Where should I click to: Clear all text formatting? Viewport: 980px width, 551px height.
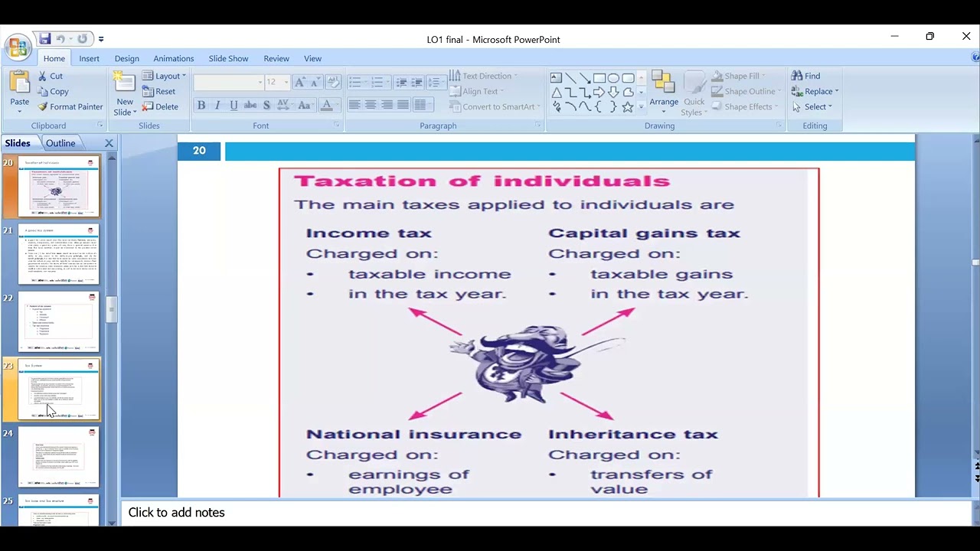pos(333,82)
